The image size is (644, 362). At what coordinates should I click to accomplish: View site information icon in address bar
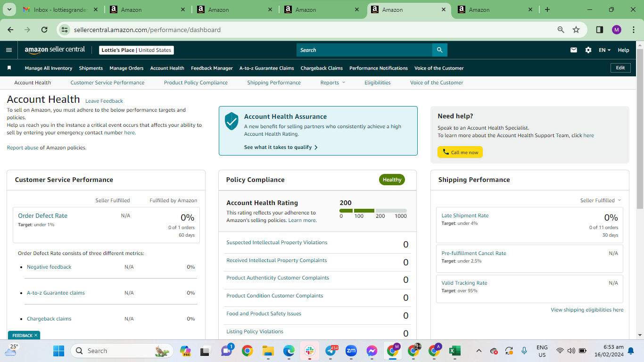65,30
